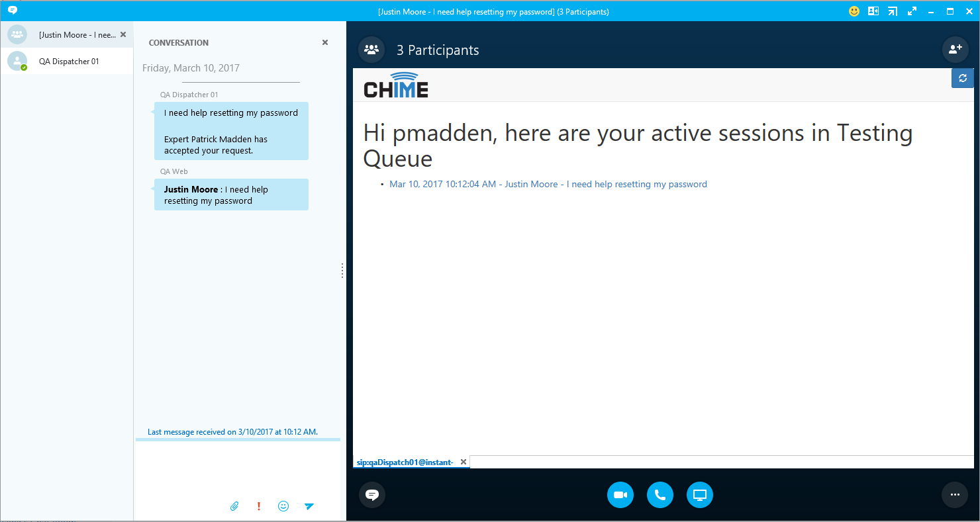This screenshot has width=980, height=522.
Task: Send the instant message
Action: pyautogui.click(x=309, y=506)
